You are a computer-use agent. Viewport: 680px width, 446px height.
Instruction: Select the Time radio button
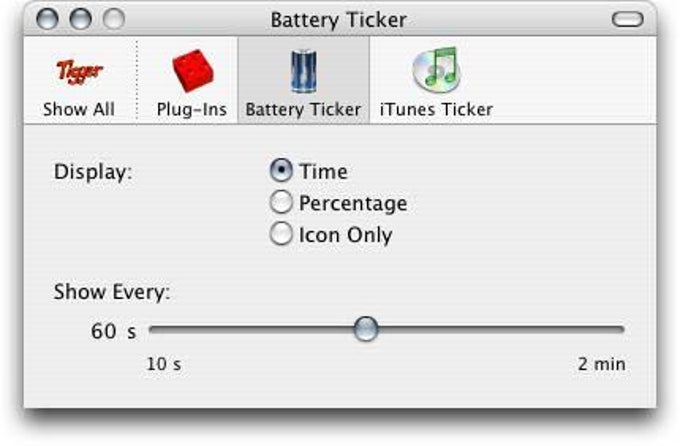tap(281, 171)
